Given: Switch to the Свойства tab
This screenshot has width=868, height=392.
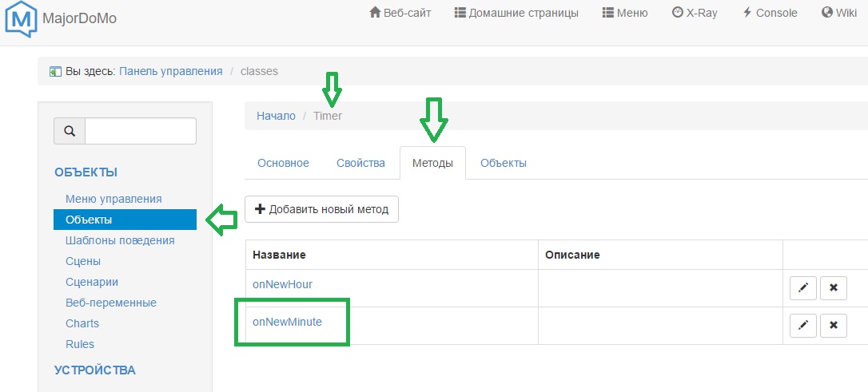Looking at the screenshot, I should (x=361, y=163).
